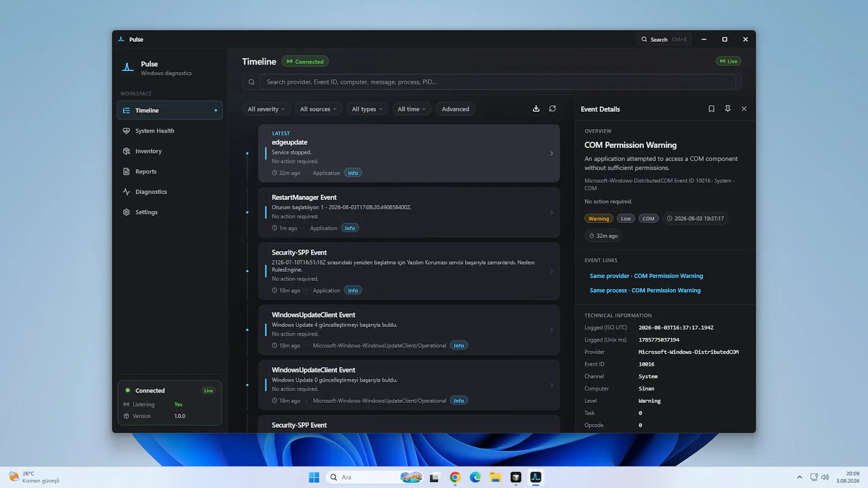This screenshot has height=488, width=868.
Task: Click the 32m ago chip in Event Details
Action: [x=604, y=236]
